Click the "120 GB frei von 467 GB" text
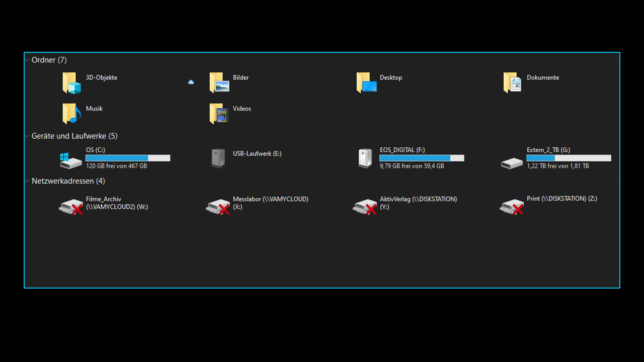Viewport: 644px width, 362px height. pos(116,166)
